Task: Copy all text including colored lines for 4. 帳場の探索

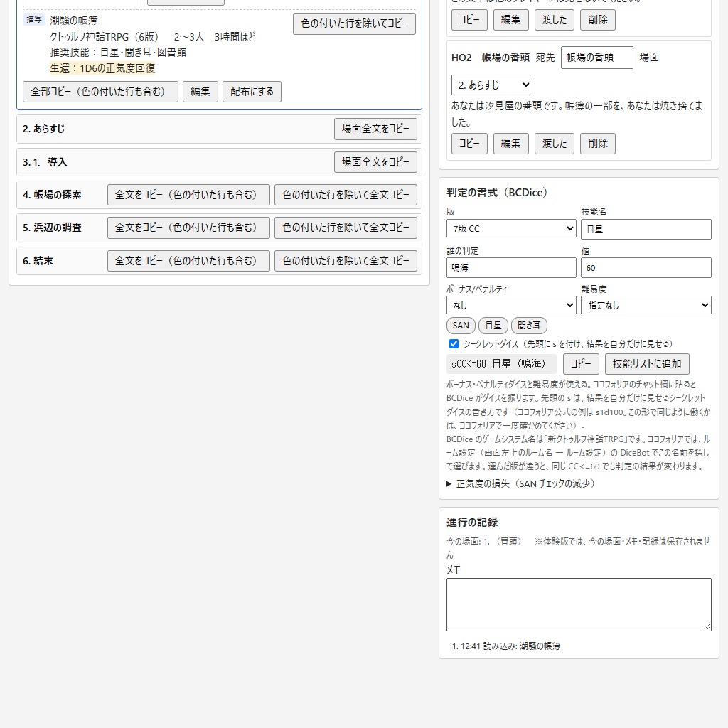Action: tap(188, 195)
